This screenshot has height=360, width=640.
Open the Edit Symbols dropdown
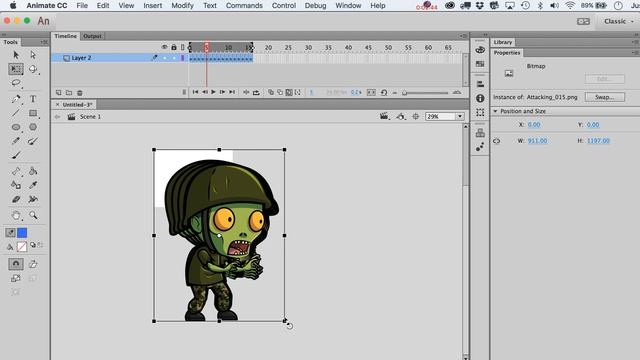[x=401, y=117]
